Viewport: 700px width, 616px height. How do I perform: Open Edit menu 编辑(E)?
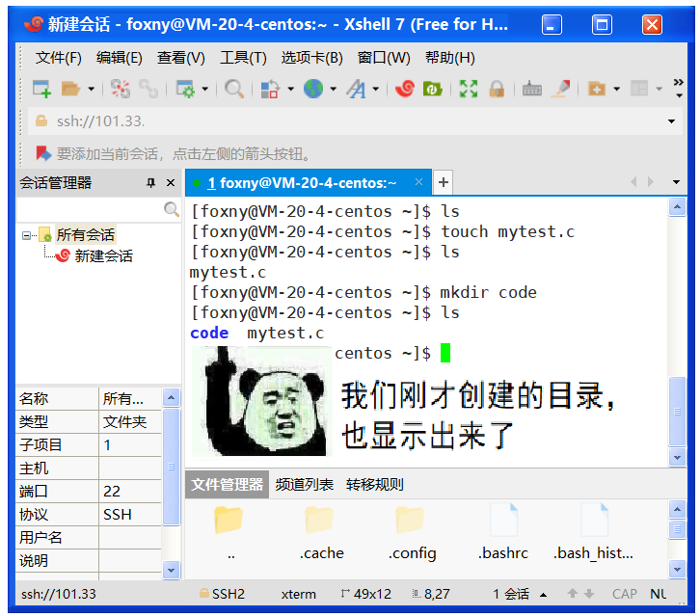pyautogui.click(x=120, y=58)
